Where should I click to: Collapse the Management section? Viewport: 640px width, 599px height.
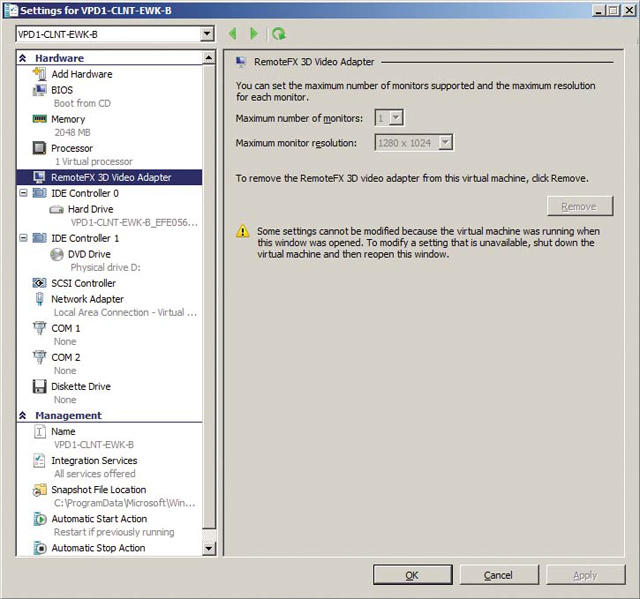pyautogui.click(x=23, y=415)
